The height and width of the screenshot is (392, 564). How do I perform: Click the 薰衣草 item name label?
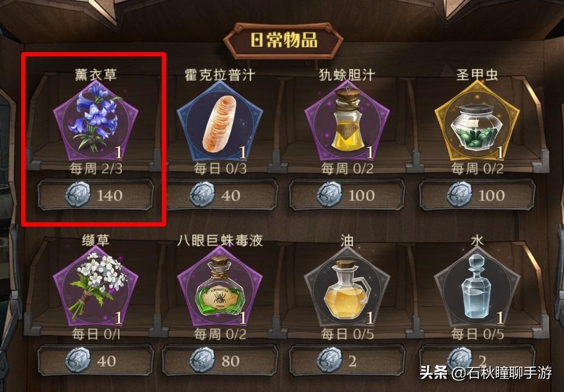pos(96,75)
